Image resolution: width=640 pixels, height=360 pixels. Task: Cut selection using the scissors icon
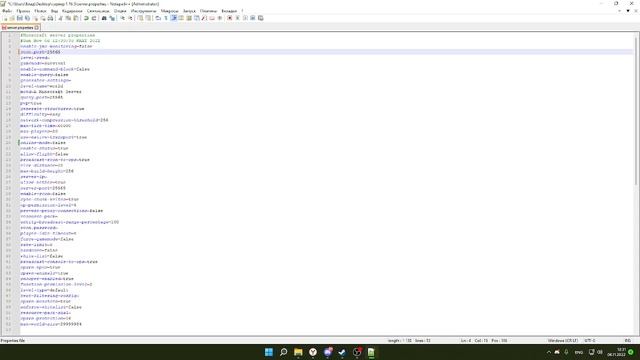[x=60, y=18]
